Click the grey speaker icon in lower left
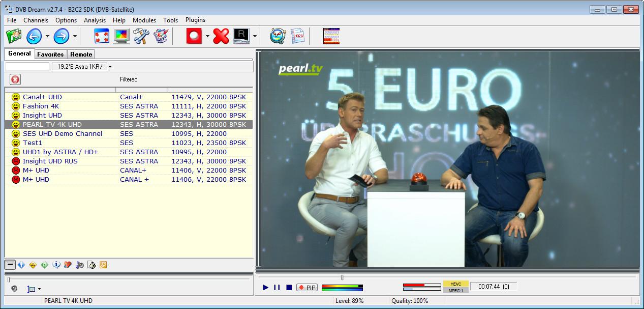The image size is (644, 309). (x=14, y=289)
